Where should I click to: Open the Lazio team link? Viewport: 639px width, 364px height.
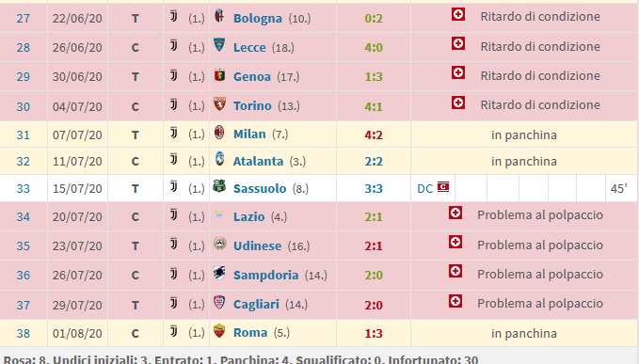coord(249,216)
